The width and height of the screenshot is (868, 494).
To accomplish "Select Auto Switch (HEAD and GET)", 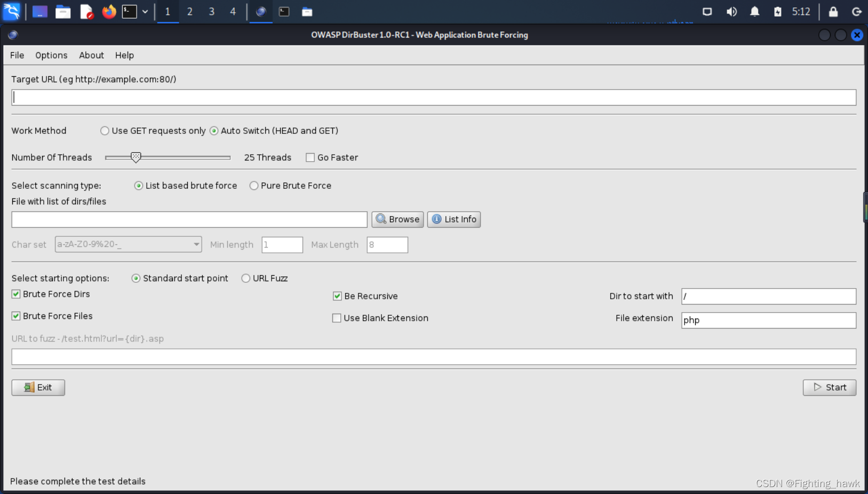I will click(x=274, y=131).
